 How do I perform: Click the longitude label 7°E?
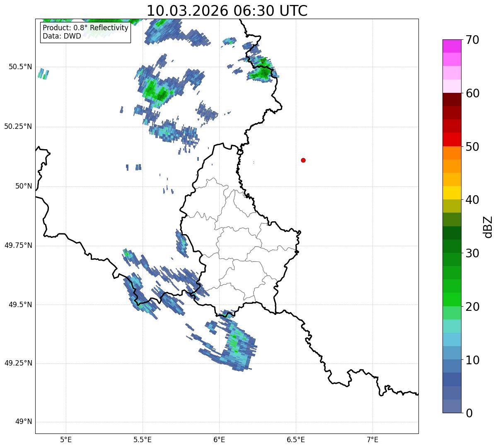pyautogui.click(x=373, y=439)
